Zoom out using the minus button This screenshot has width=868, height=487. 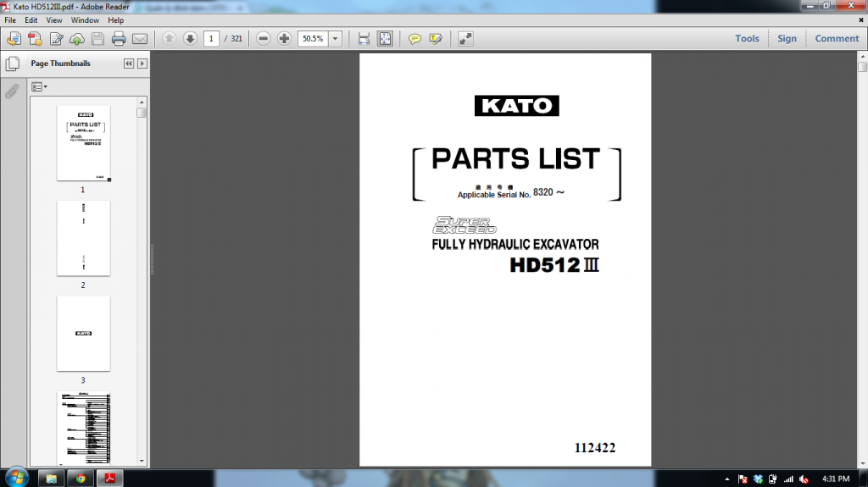pos(264,38)
